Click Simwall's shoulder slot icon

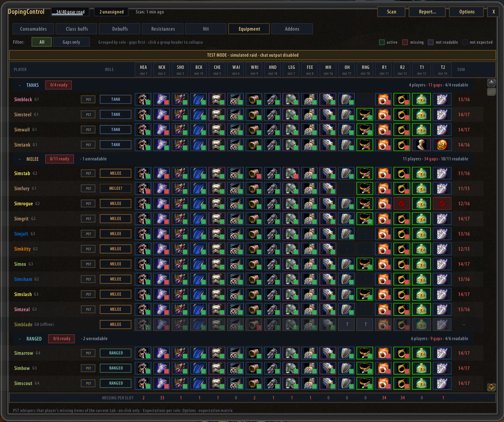click(180, 130)
